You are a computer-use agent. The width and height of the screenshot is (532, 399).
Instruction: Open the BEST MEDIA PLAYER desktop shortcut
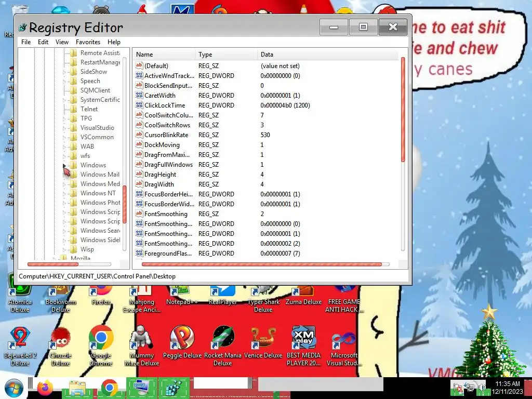pyautogui.click(x=303, y=346)
